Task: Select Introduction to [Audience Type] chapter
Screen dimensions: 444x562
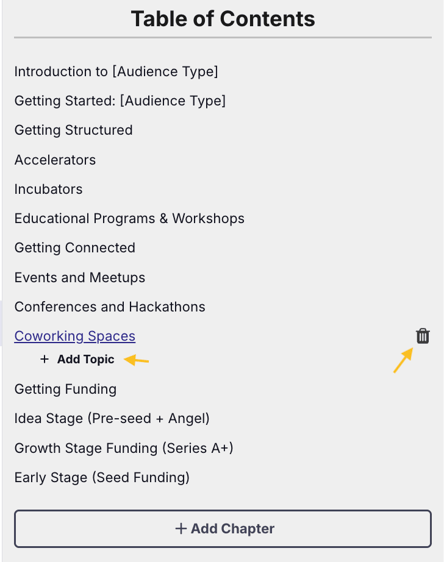Action: pos(116,71)
